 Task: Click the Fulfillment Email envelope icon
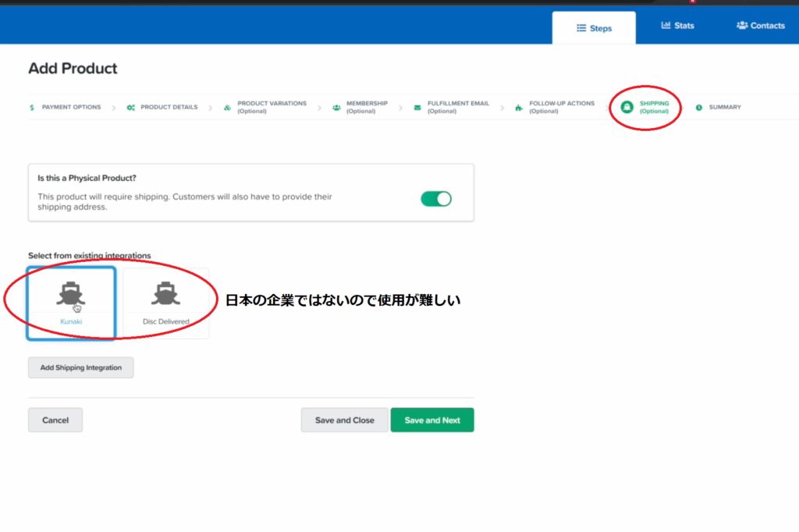tap(417, 108)
